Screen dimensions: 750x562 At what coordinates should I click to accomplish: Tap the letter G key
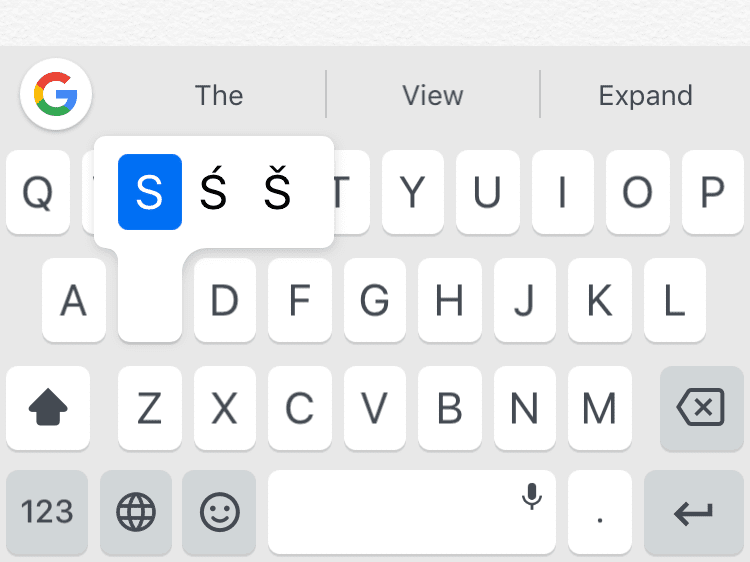pos(375,300)
